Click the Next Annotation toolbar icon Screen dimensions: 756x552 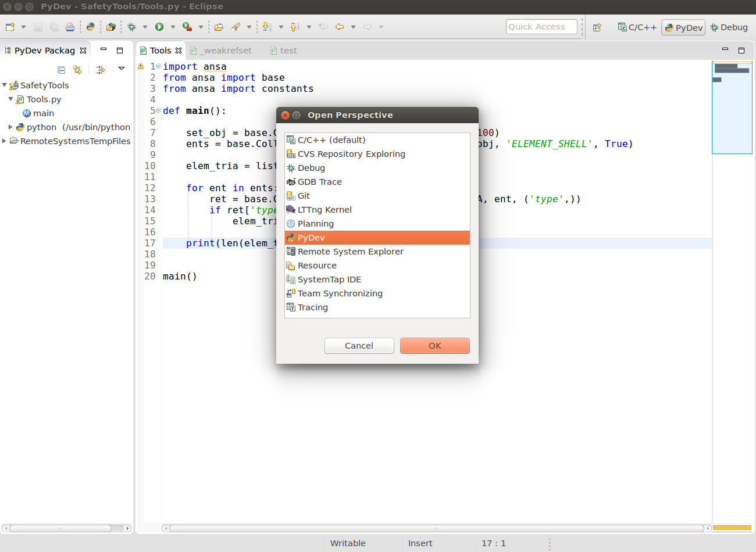coord(267,27)
